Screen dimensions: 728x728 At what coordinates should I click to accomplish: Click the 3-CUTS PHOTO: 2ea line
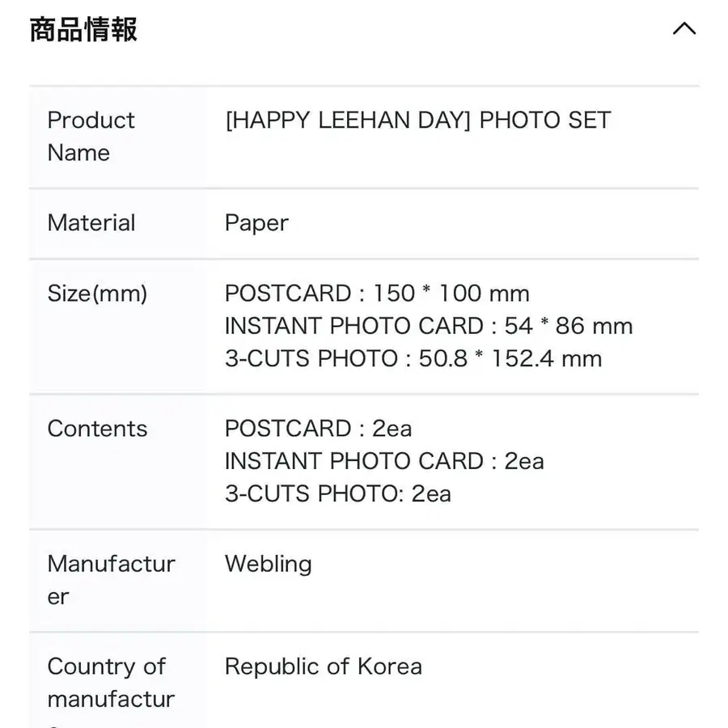coord(337,493)
